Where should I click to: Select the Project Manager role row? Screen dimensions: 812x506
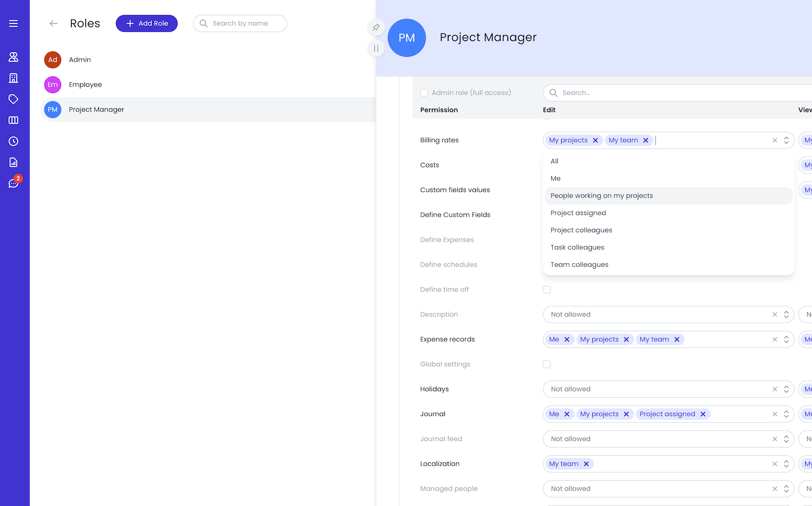pyautogui.click(x=208, y=110)
